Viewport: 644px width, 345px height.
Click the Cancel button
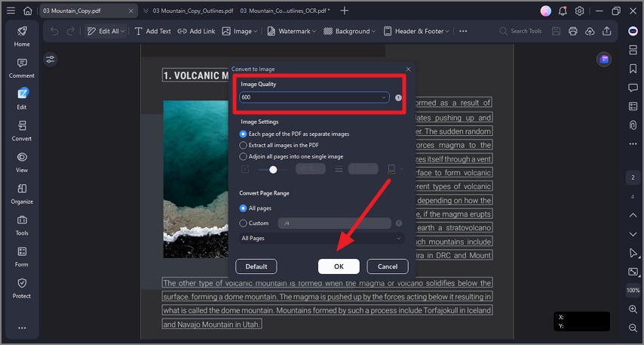[388, 266]
